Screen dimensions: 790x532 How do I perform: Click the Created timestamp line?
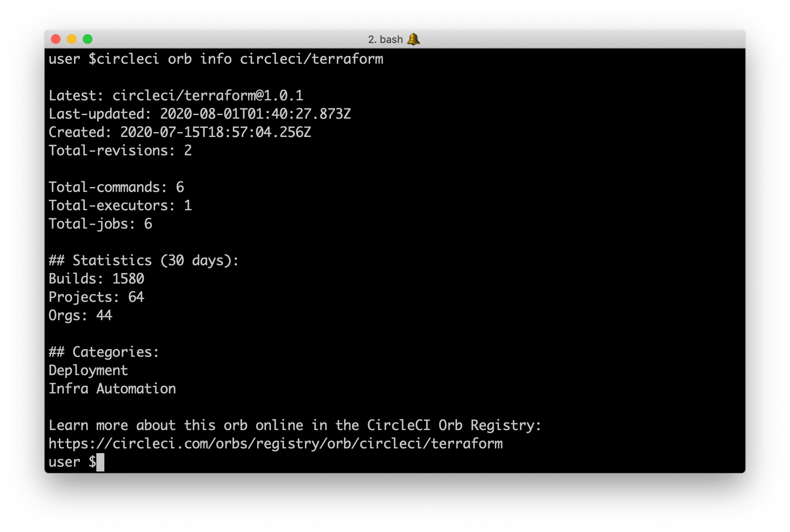180,132
